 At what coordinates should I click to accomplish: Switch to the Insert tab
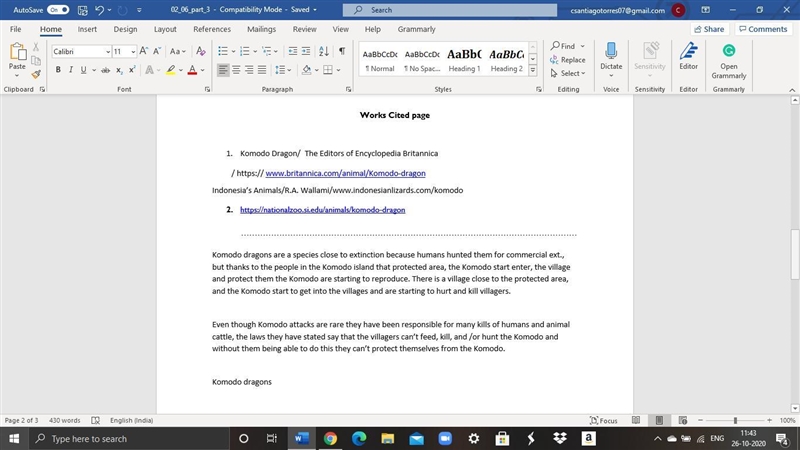tap(87, 29)
